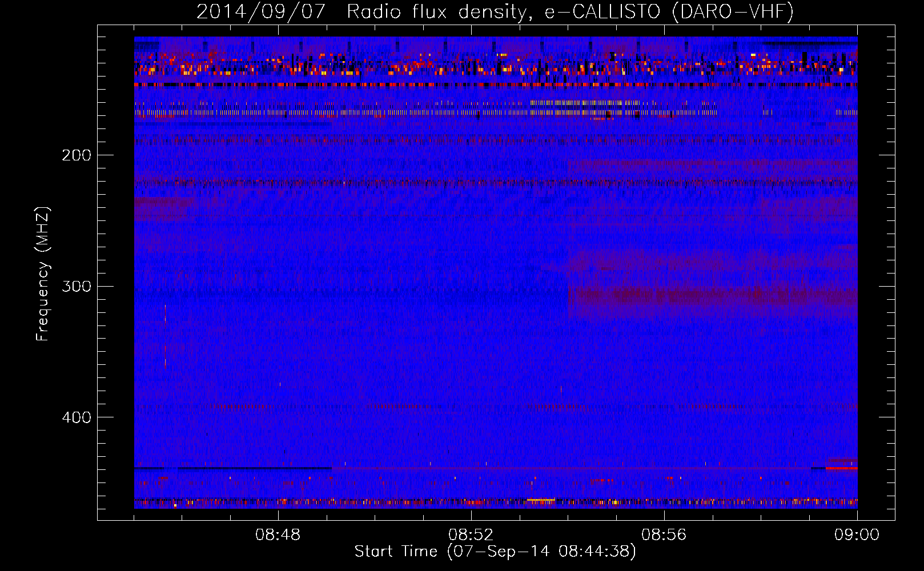Click the '(DARO-VHF)' station label
Screen dimensions: 924x571
tap(733, 11)
